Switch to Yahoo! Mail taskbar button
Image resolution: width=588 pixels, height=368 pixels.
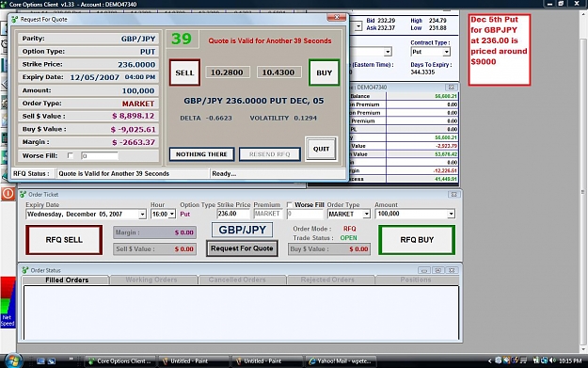(341, 361)
